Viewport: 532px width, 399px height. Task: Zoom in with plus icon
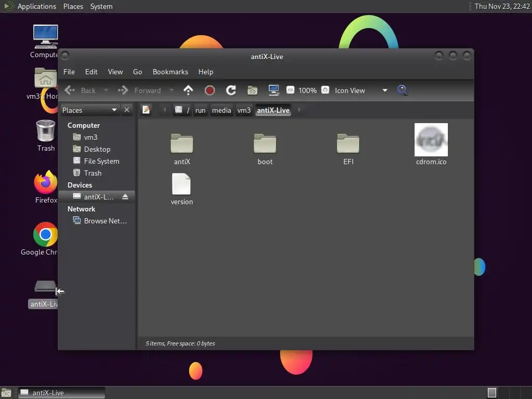tap(325, 90)
